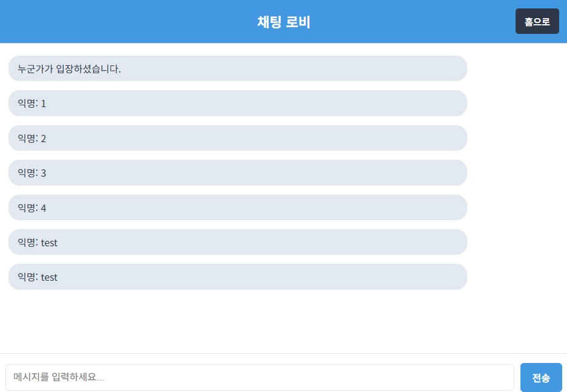567x392 pixels.
Task: Focus the 메시지를 입력하세요 input field
Action: [x=260, y=377]
